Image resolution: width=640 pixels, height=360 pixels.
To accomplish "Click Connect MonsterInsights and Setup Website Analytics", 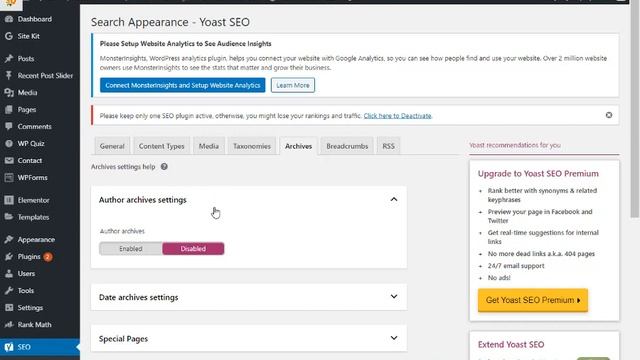I will click(x=182, y=85).
